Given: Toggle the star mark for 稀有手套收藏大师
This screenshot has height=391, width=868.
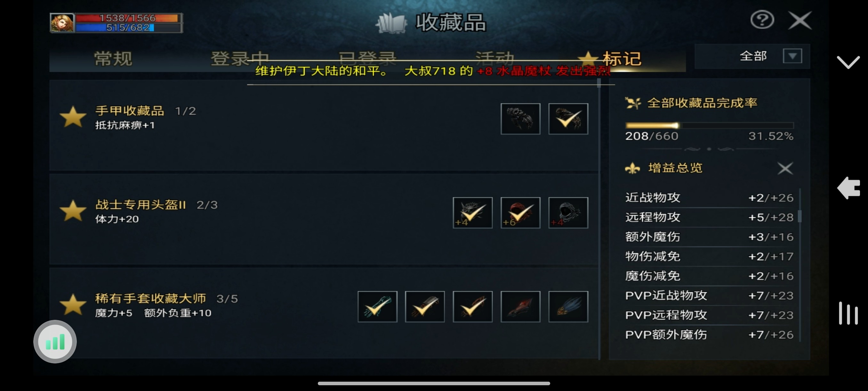Looking at the screenshot, I should (73, 305).
